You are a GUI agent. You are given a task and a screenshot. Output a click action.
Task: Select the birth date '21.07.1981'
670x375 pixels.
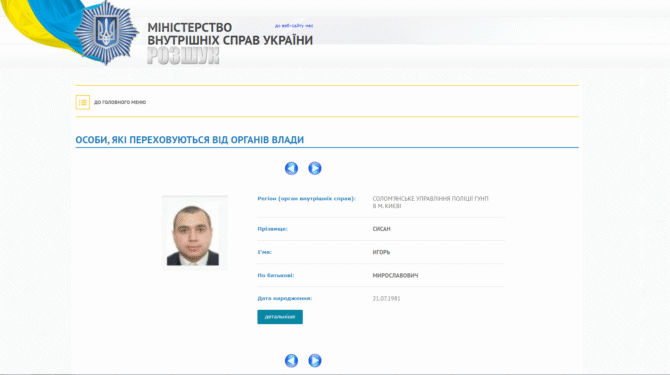coord(386,299)
